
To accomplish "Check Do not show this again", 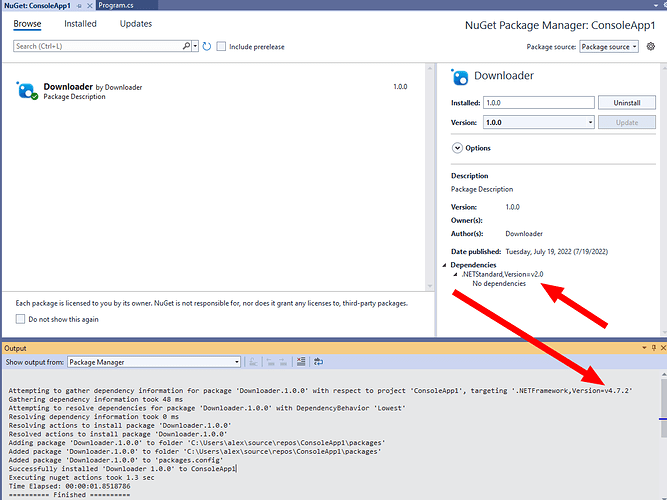I will (20, 319).
